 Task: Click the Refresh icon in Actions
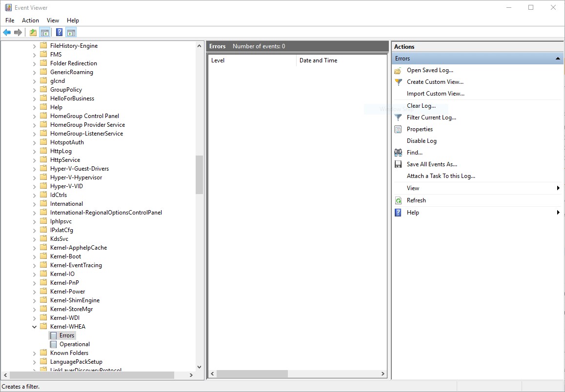pos(398,200)
